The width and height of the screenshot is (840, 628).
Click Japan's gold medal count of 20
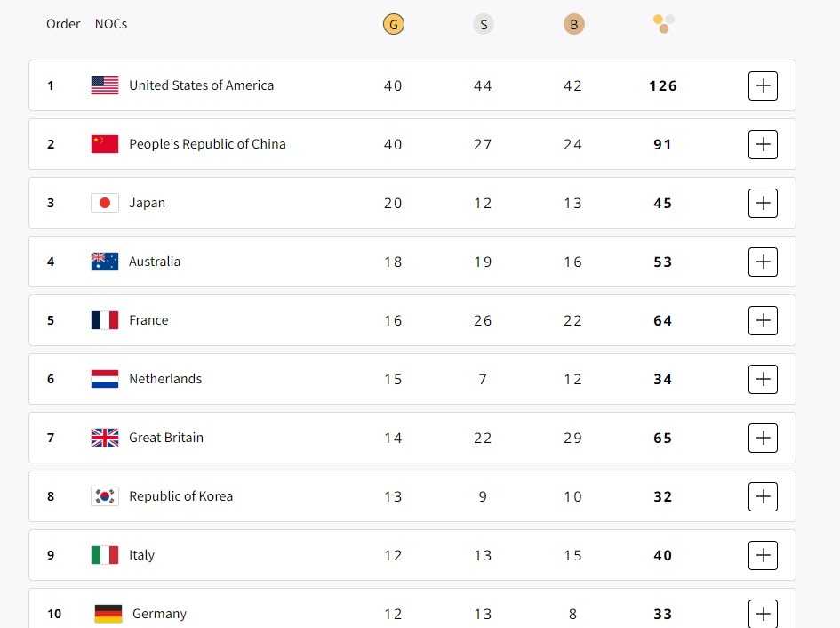click(x=393, y=203)
